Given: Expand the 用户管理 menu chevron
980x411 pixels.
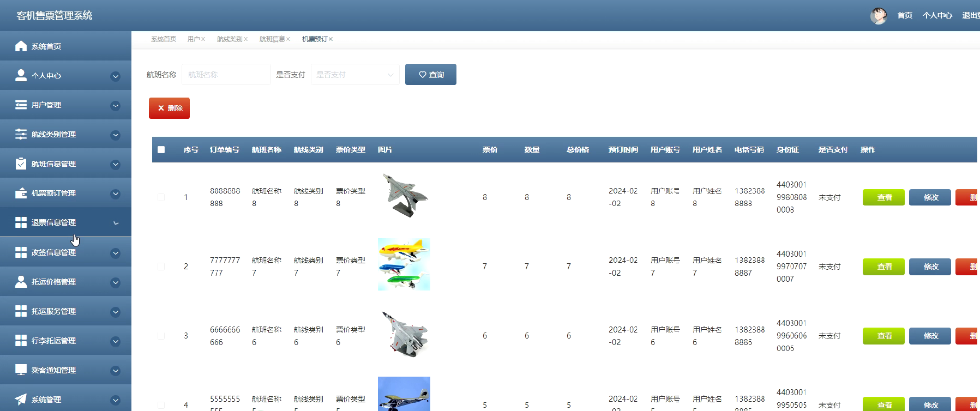Looking at the screenshot, I should [x=115, y=106].
